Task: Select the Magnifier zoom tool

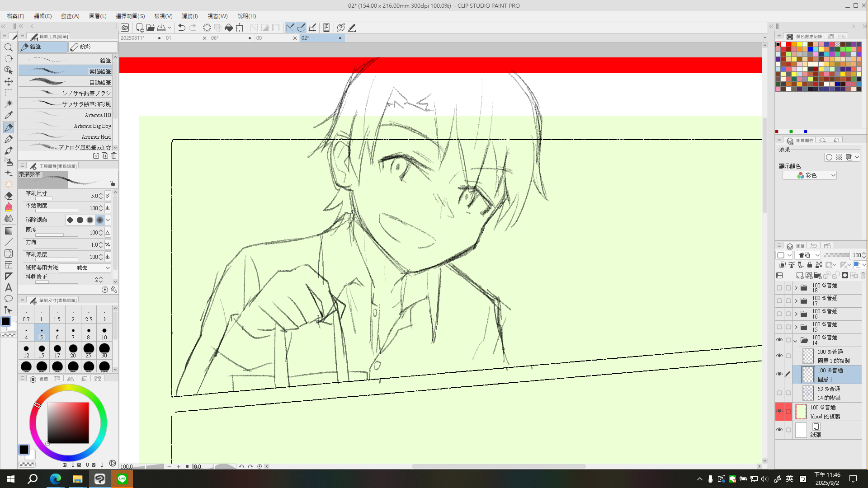Action: pos(9,47)
